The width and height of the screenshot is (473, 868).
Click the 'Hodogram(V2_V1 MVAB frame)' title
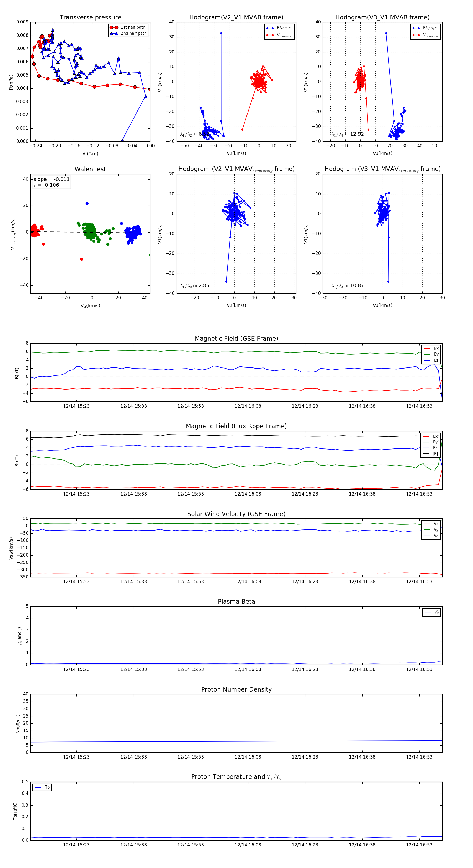[236, 18]
